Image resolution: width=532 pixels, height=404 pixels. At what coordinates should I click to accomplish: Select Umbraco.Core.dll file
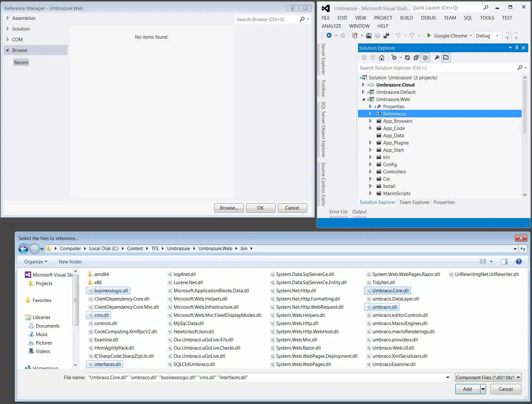coord(388,291)
